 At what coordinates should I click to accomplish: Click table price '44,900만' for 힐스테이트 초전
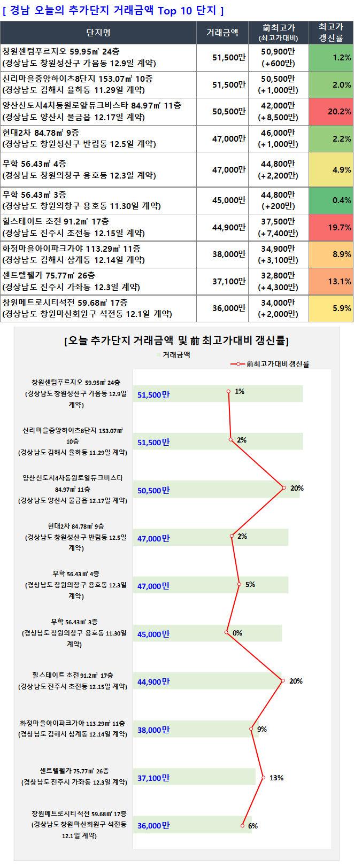229,228
